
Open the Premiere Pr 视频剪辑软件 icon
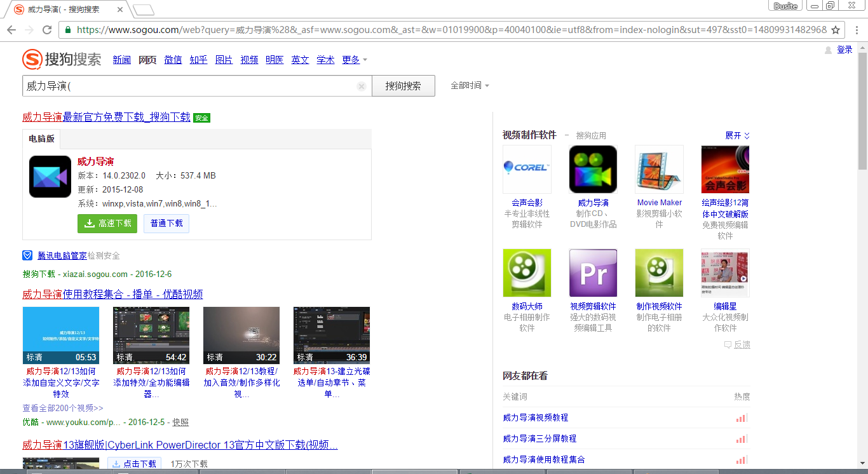click(x=593, y=273)
